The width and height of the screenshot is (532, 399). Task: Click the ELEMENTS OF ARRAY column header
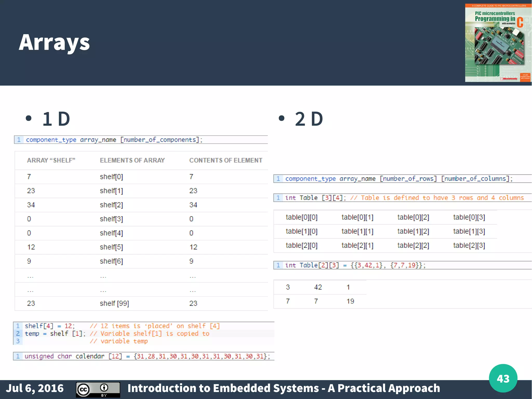tap(132, 160)
